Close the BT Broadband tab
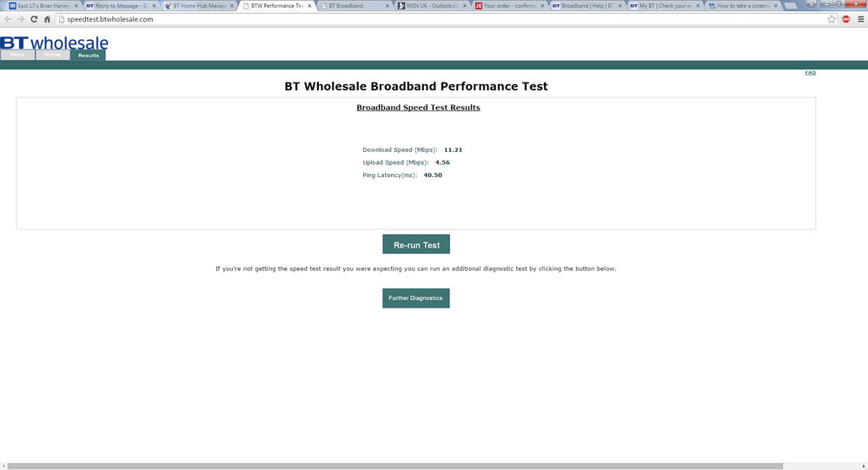 pos(387,6)
